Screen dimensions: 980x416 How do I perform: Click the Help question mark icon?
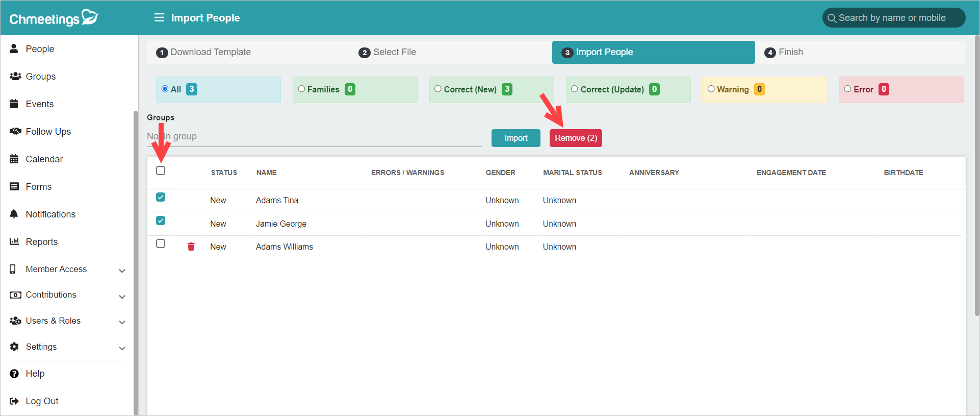14,374
